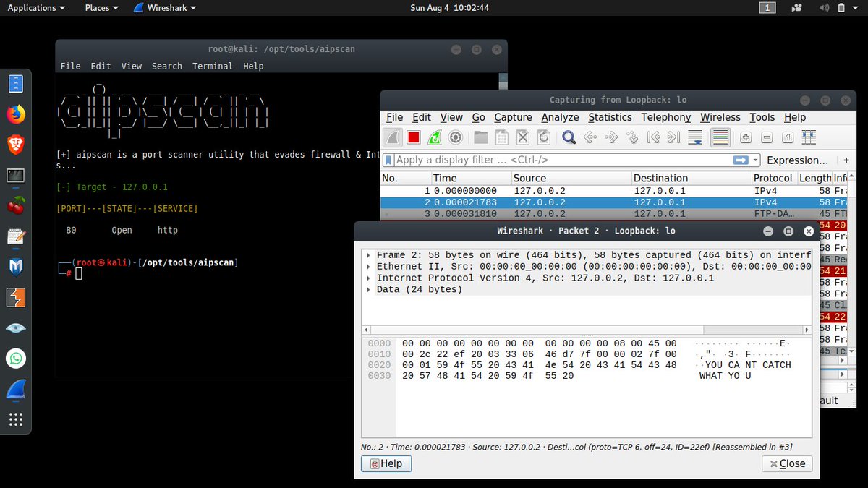Open Brave browser from the dock
The image size is (868, 488).
point(16,145)
